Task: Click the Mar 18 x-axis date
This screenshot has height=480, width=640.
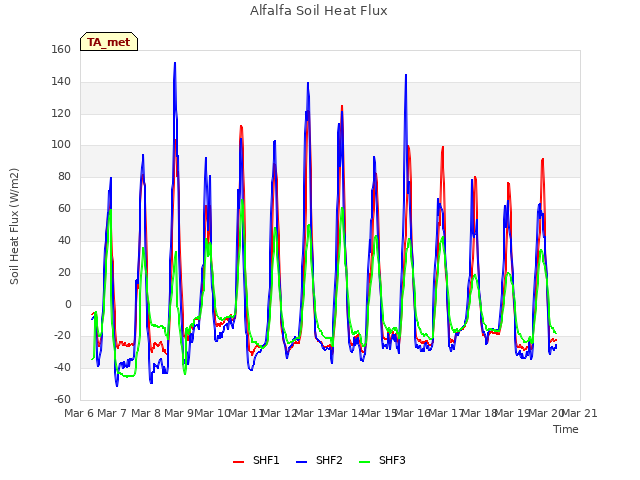Action: [x=480, y=413]
